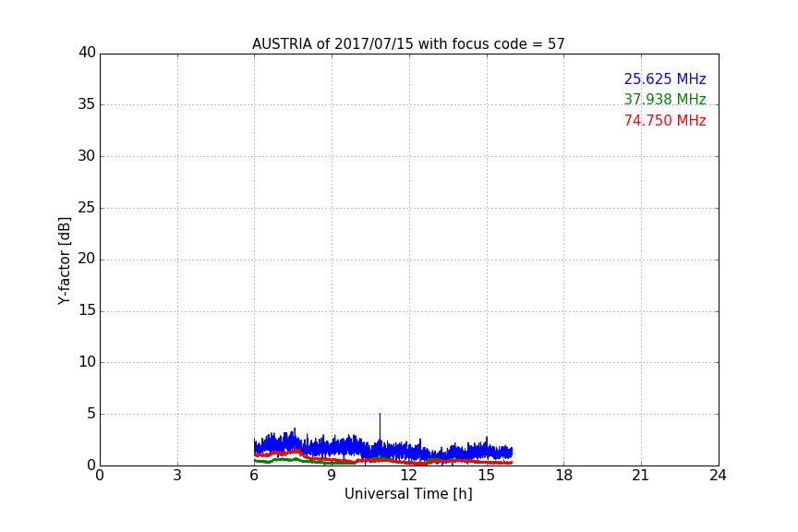
Task: Click y-axis tick label 25
Action: pos(87,208)
